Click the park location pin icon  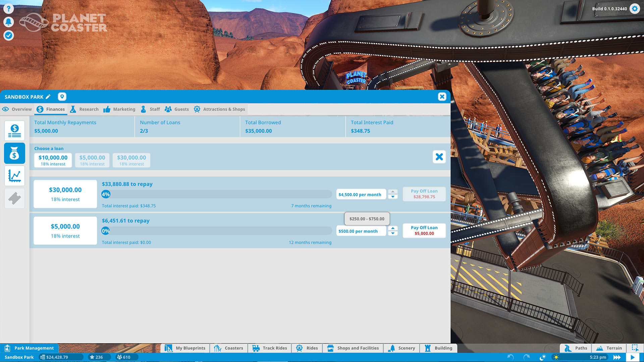(62, 97)
